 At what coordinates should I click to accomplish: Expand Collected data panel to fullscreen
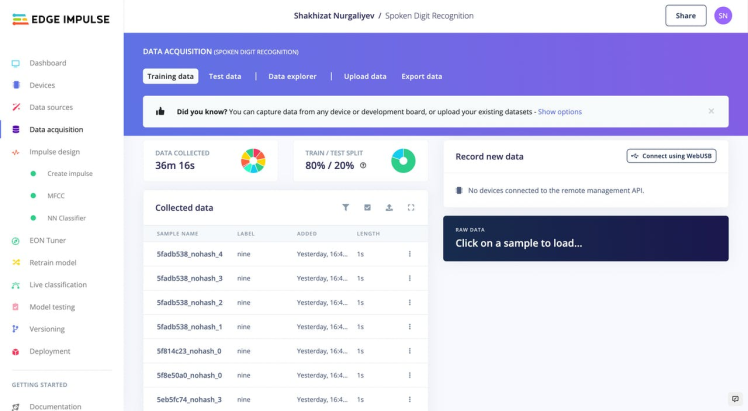coord(411,207)
